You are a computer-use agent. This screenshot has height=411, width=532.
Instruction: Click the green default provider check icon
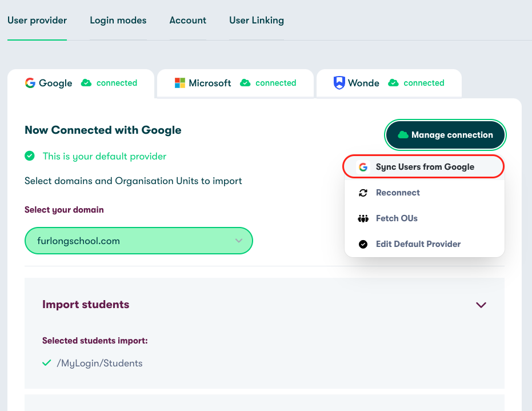click(x=30, y=156)
